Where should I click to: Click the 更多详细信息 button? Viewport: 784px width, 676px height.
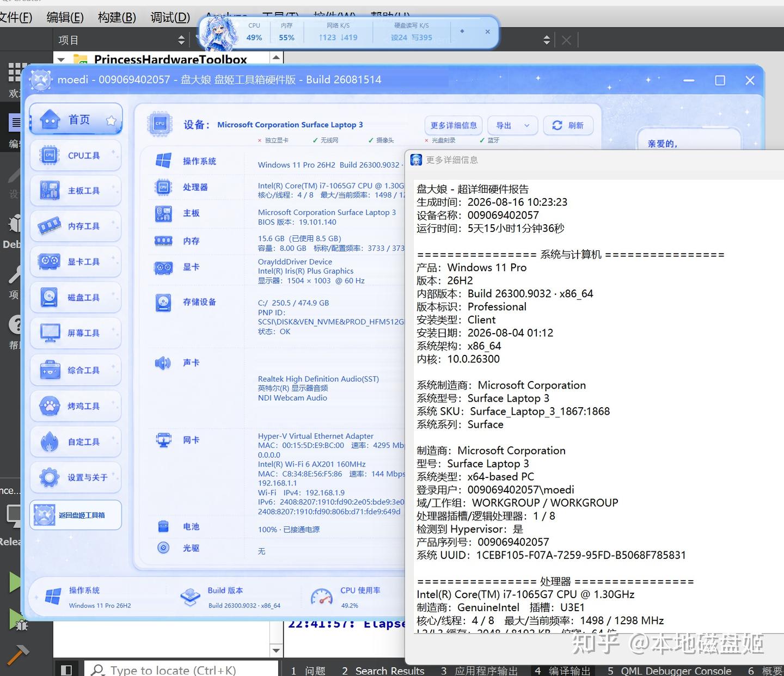(x=454, y=125)
